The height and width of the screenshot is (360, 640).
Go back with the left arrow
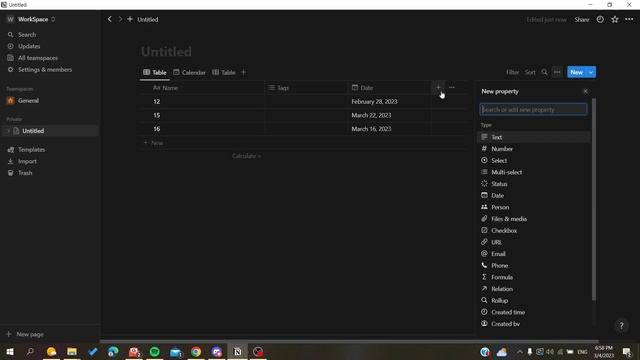109,19
